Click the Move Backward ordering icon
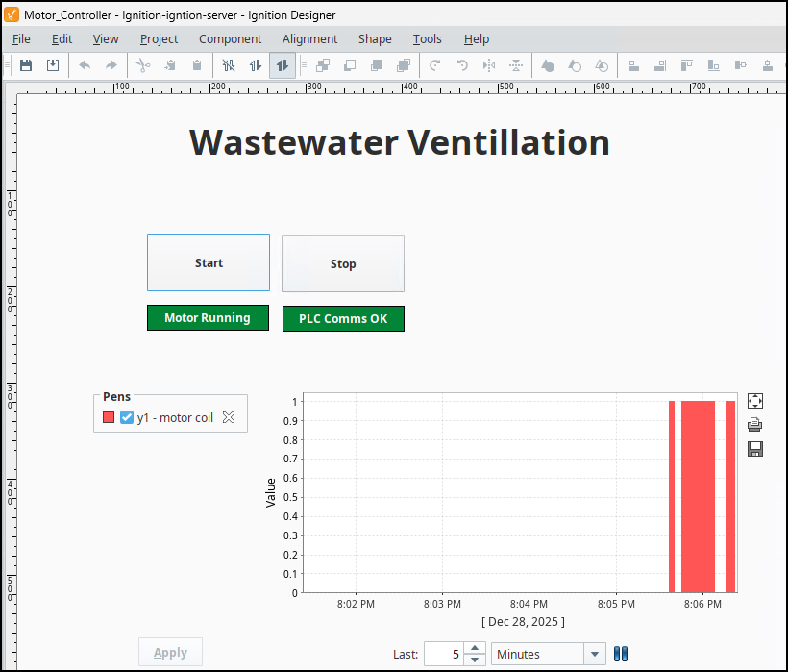This screenshot has height=672, width=788. pos(350,65)
